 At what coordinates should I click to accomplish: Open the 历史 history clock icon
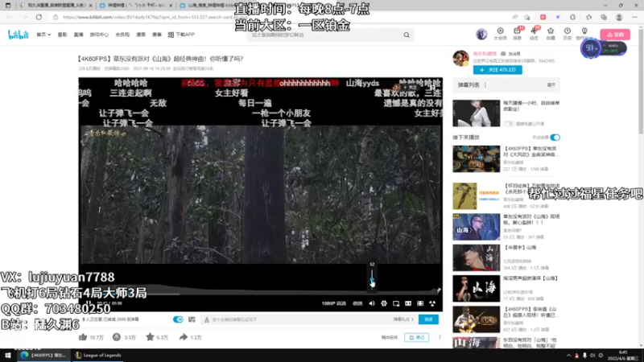568,34
